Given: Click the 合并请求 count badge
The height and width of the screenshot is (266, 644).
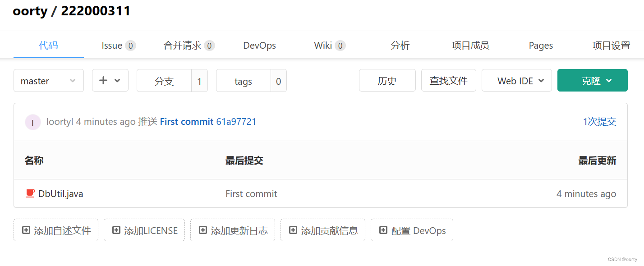Looking at the screenshot, I should click(x=209, y=46).
